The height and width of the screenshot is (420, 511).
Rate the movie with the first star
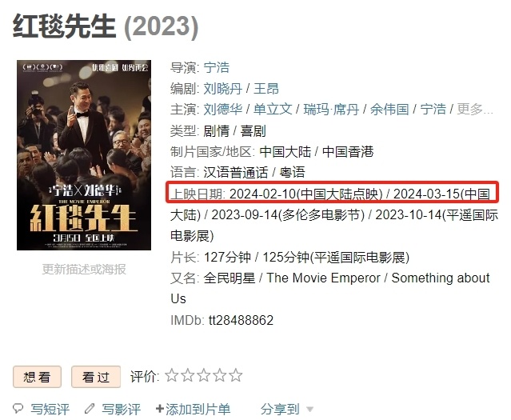(x=171, y=375)
